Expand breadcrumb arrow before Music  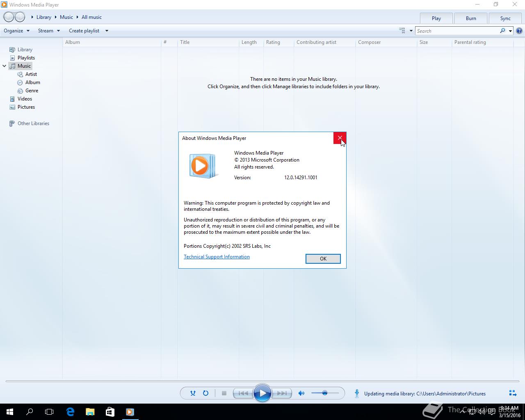coord(56,17)
